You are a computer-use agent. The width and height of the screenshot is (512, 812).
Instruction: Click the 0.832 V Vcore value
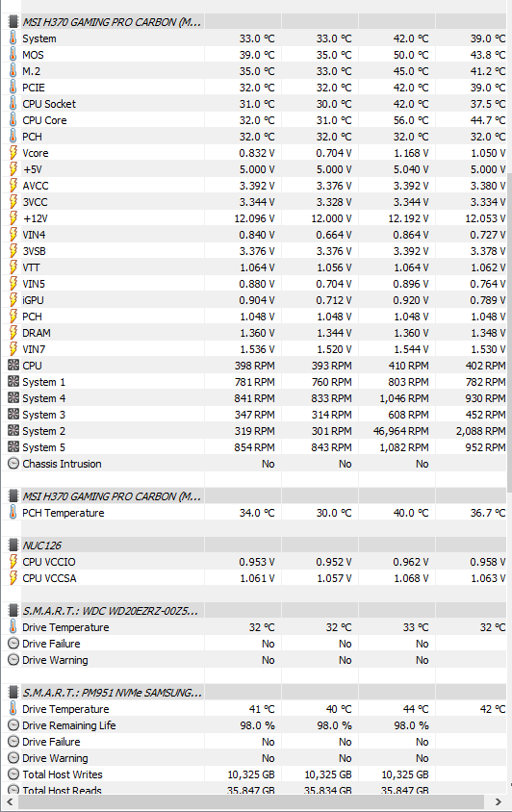[257, 153]
